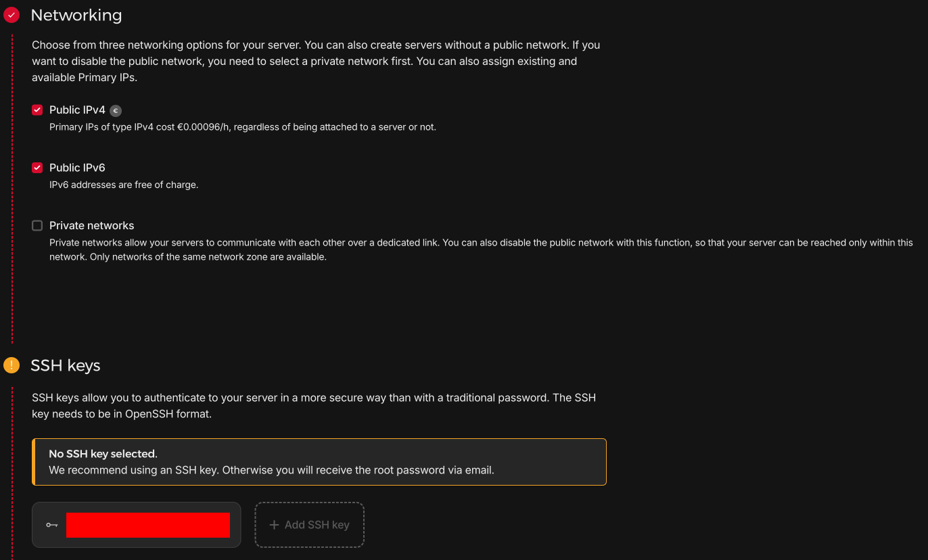Click the key icon in the SSH key card
Screen dimensions: 928x560
point(51,525)
